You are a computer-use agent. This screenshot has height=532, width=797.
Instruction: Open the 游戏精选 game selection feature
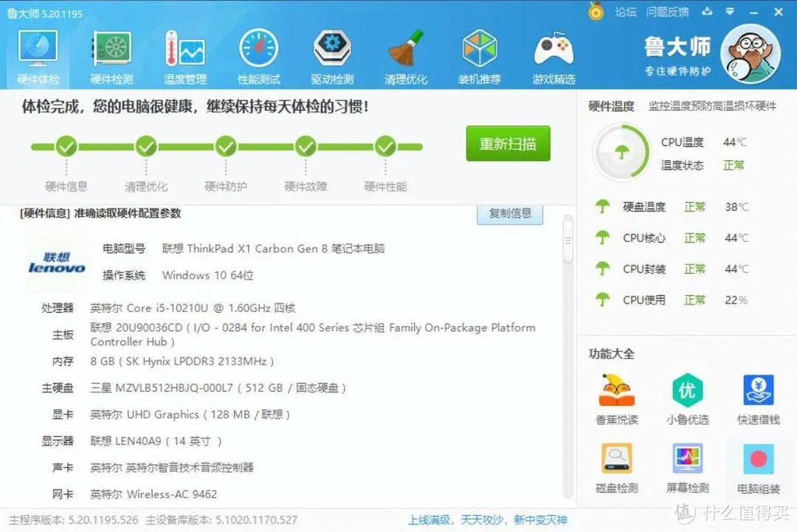(x=553, y=52)
